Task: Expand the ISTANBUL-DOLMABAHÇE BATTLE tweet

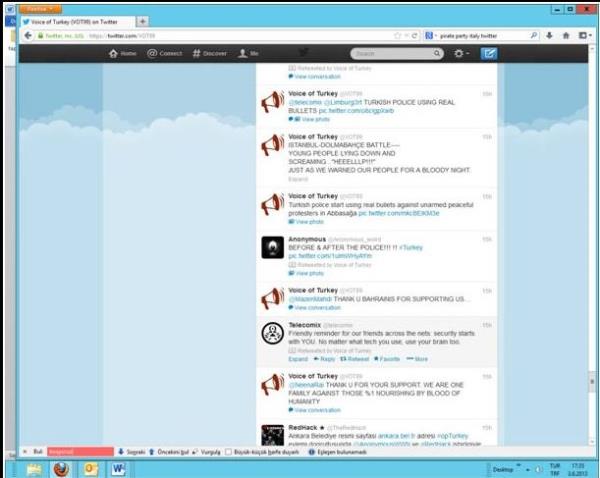Action: [298, 179]
